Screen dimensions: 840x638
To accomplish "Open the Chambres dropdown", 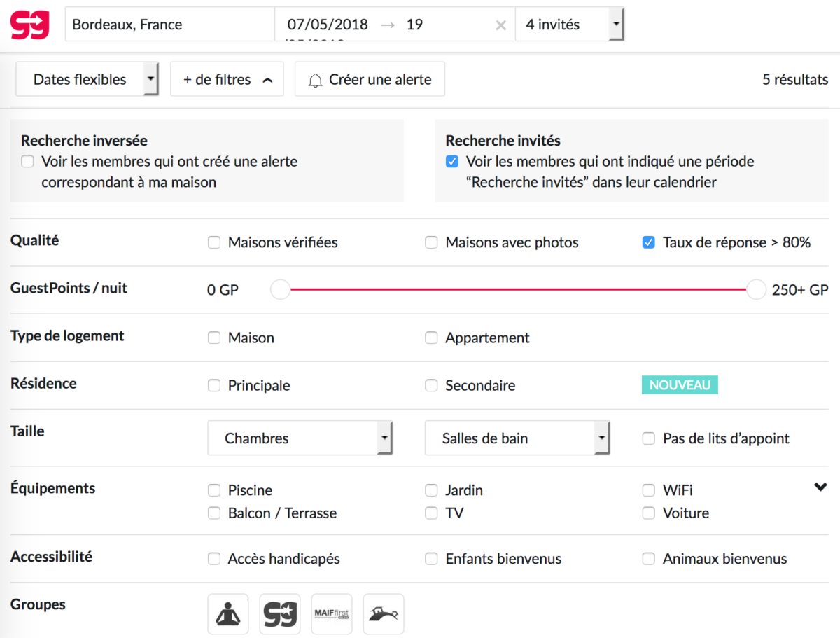I will [x=300, y=438].
